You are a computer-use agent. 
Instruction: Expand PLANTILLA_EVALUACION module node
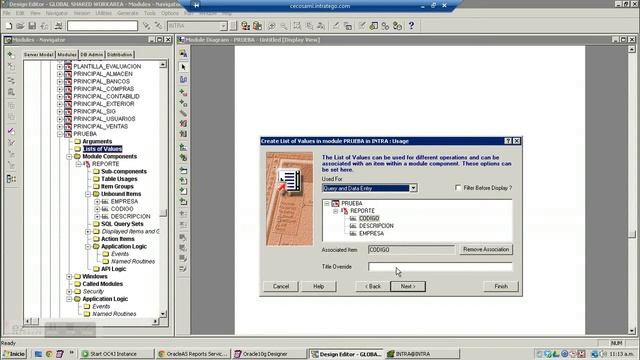[x=60, y=66]
